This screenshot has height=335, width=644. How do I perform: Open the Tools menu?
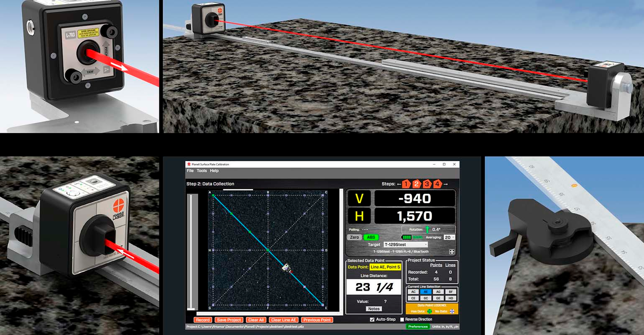coord(201,170)
